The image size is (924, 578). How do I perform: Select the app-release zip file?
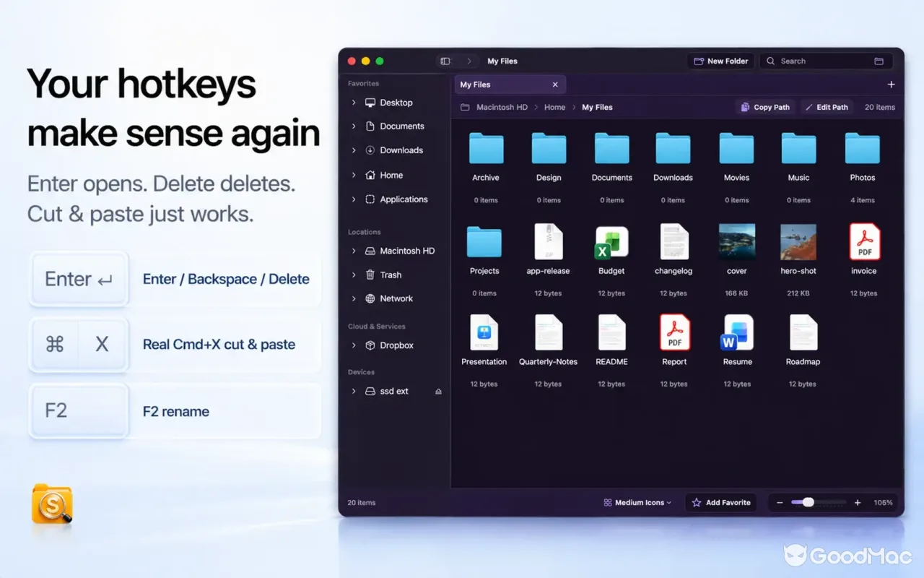pyautogui.click(x=549, y=241)
